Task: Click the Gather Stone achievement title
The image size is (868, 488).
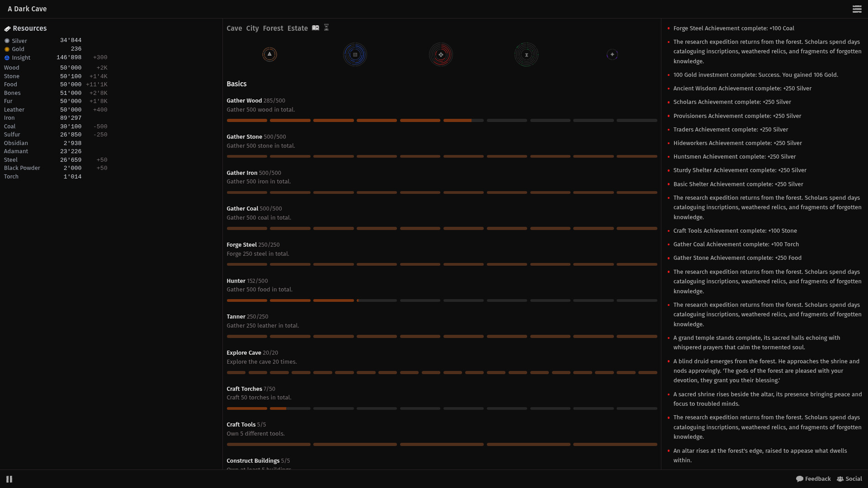Action: [244, 136]
